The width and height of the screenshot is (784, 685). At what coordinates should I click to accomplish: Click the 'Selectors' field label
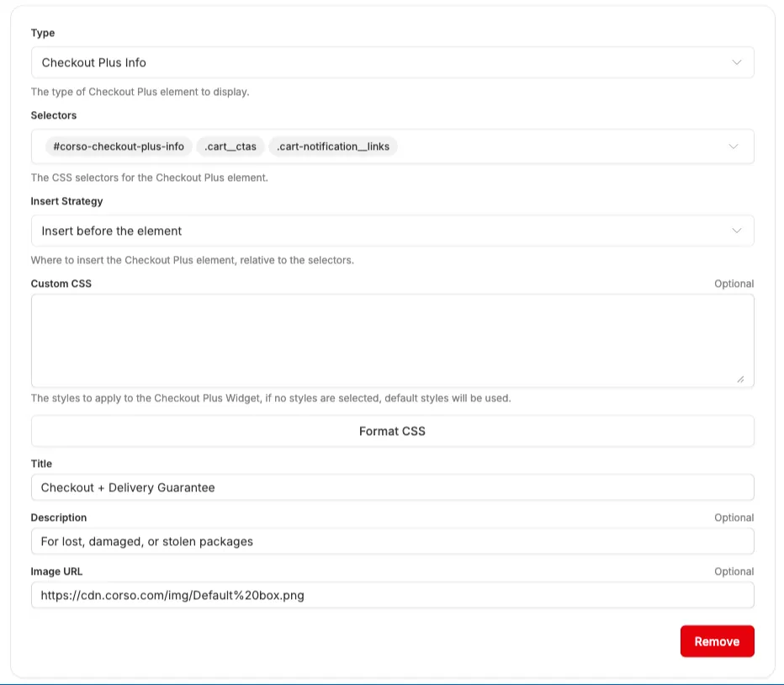tap(54, 115)
